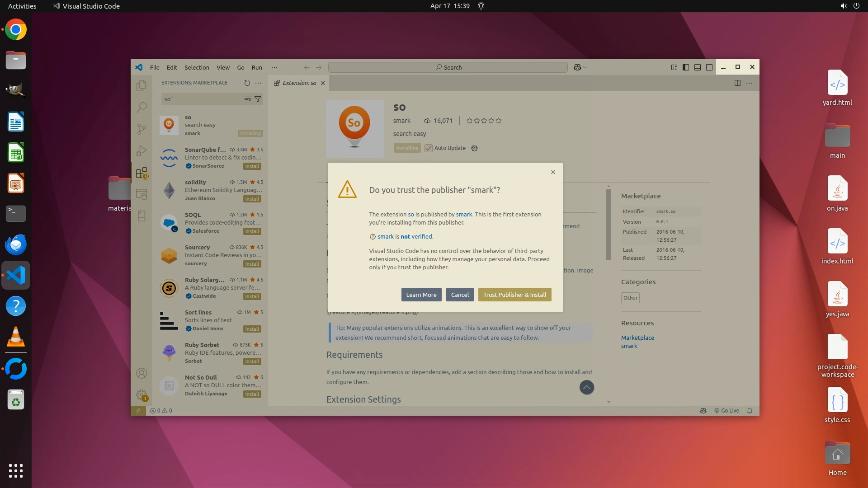Clear extensions search results icon
The height and width of the screenshot is (488, 868).
tap(247, 99)
